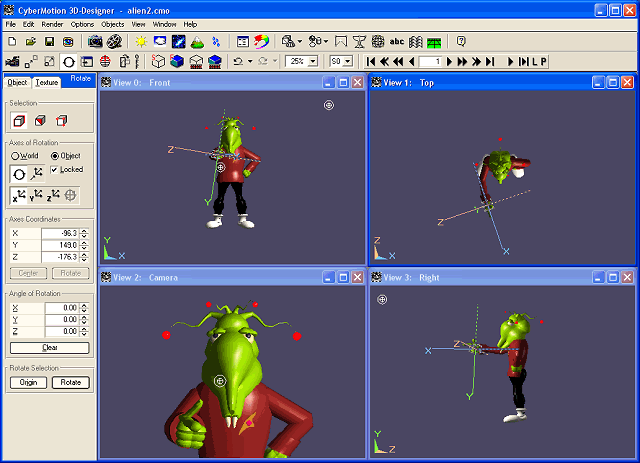
Task: Click the undo arrow icon
Action: tap(238, 62)
